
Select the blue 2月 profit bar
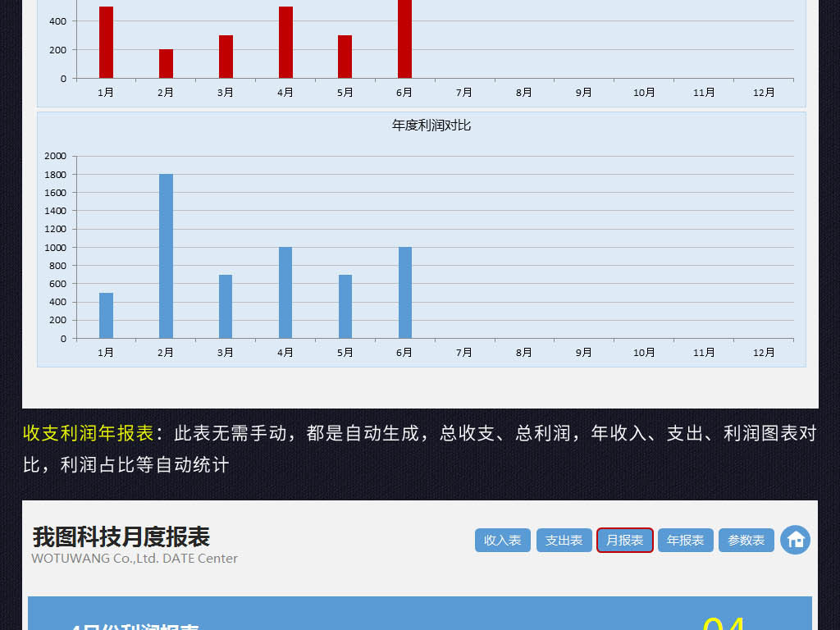tap(166, 256)
